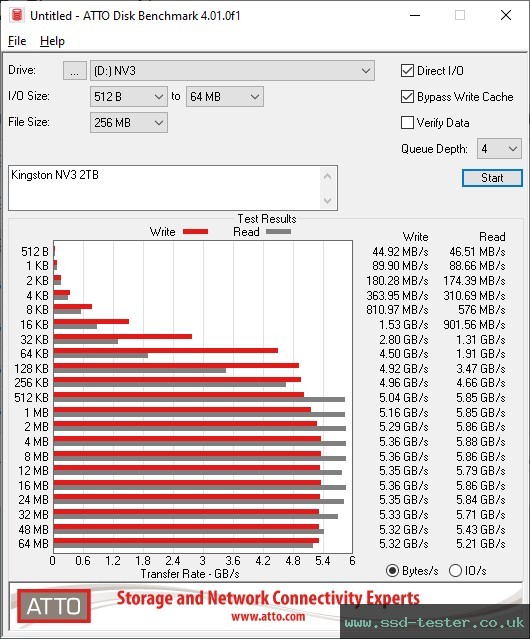
Task: Click the 1 MB write value 5.16 GB/s
Action: pos(404,413)
